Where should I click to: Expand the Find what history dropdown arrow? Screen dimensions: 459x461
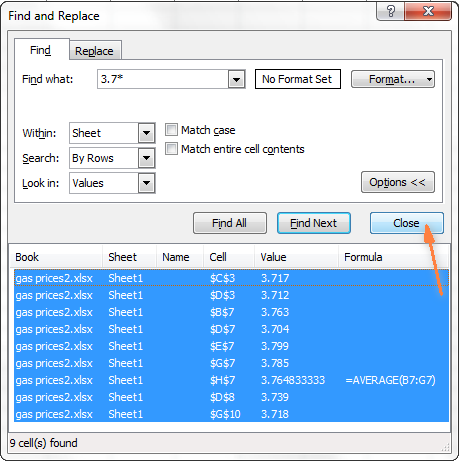pos(237,79)
